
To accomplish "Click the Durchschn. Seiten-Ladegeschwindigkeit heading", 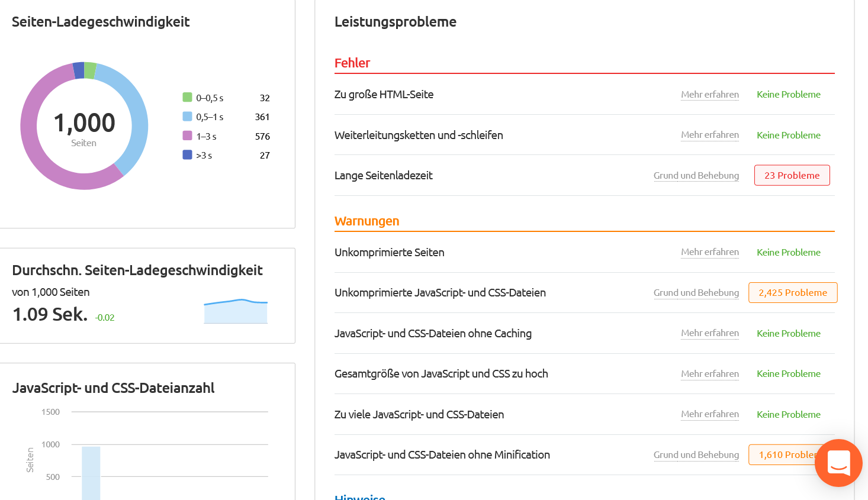I will (x=137, y=270).
